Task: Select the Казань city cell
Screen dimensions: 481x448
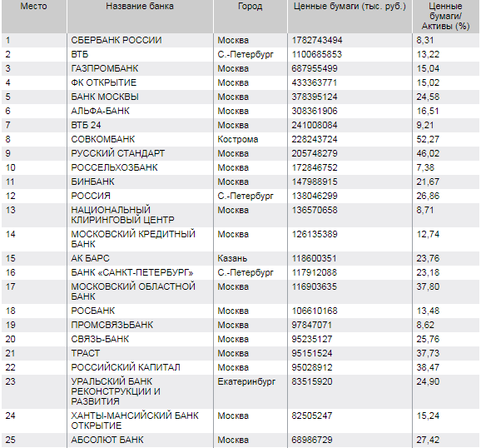Action: tap(232, 258)
